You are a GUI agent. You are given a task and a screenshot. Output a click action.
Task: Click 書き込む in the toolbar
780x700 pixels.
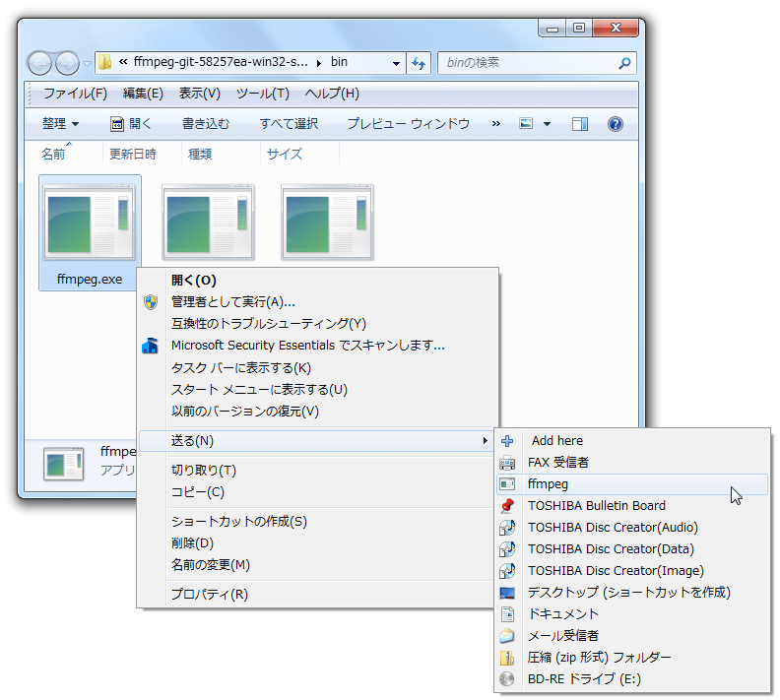click(206, 123)
